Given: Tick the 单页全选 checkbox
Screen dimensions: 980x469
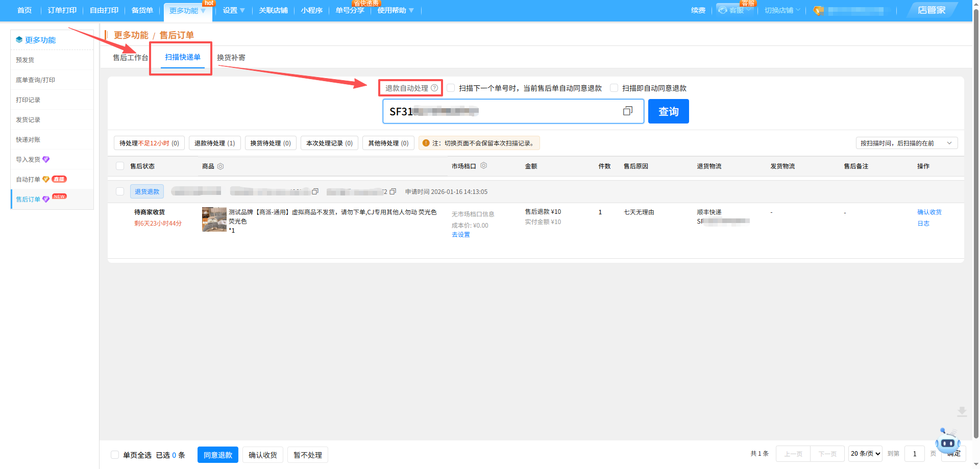Looking at the screenshot, I should (x=115, y=455).
